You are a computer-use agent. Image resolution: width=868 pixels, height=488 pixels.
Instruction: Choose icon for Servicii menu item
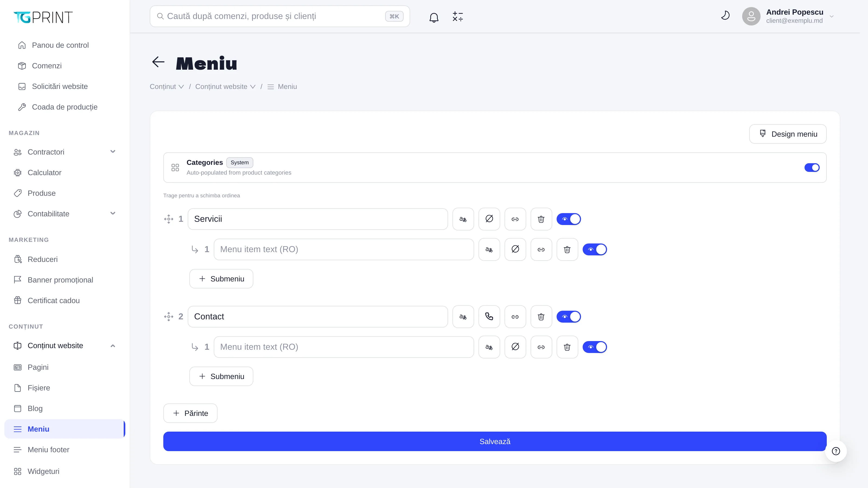[x=489, y=219]
